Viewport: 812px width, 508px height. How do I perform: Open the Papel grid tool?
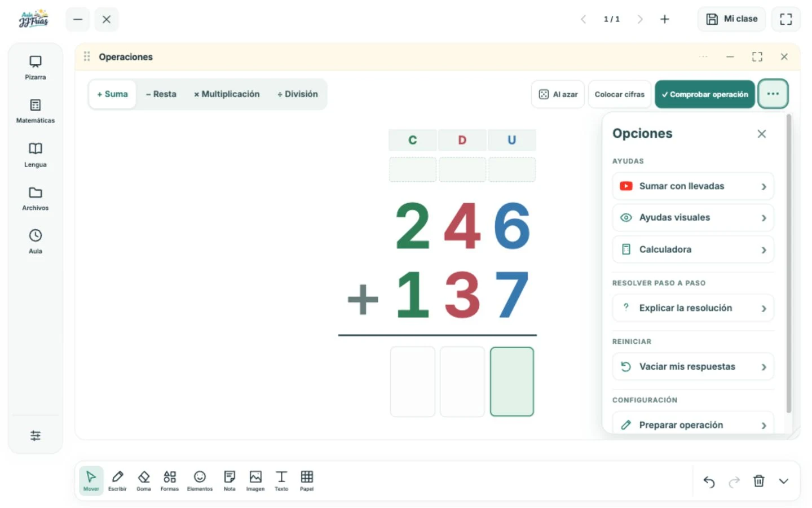(307, 480)
